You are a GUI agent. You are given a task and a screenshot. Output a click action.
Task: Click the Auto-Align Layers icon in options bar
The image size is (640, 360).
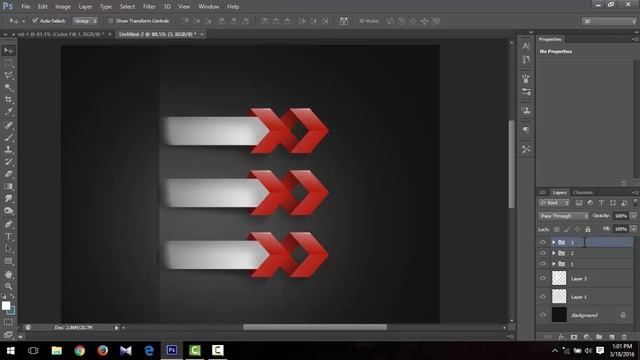(344, 21)
